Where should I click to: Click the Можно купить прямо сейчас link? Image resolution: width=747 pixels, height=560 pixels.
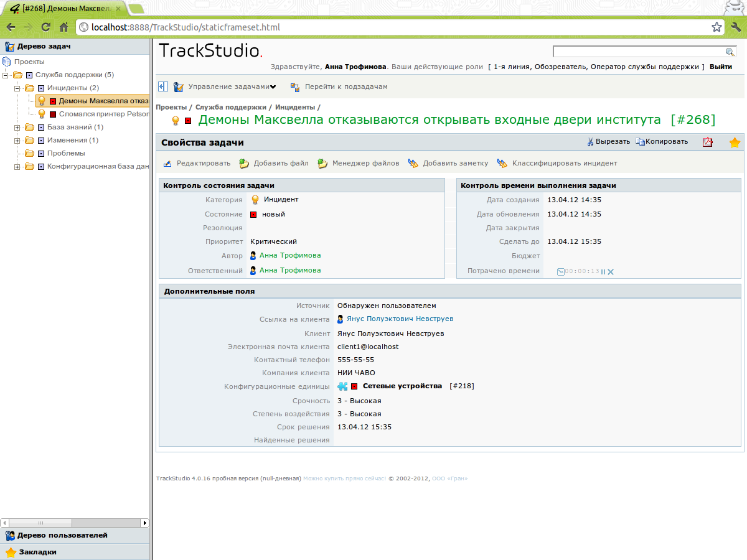coord(344,478)
